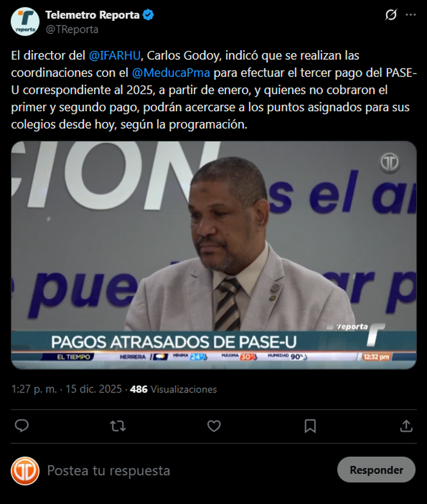Open the three-dot more options menu
Viewport: 427px width, 504px height.
(411, 15)
